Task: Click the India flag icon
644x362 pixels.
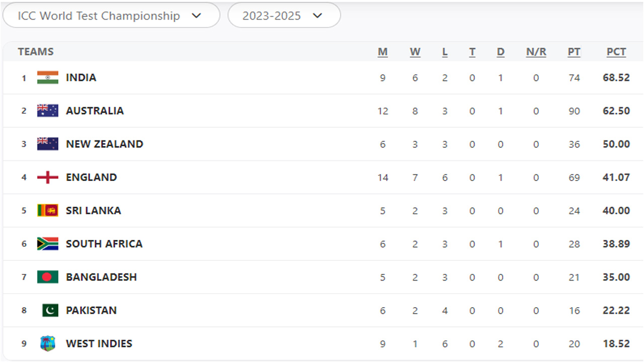Action: point(48,77)
